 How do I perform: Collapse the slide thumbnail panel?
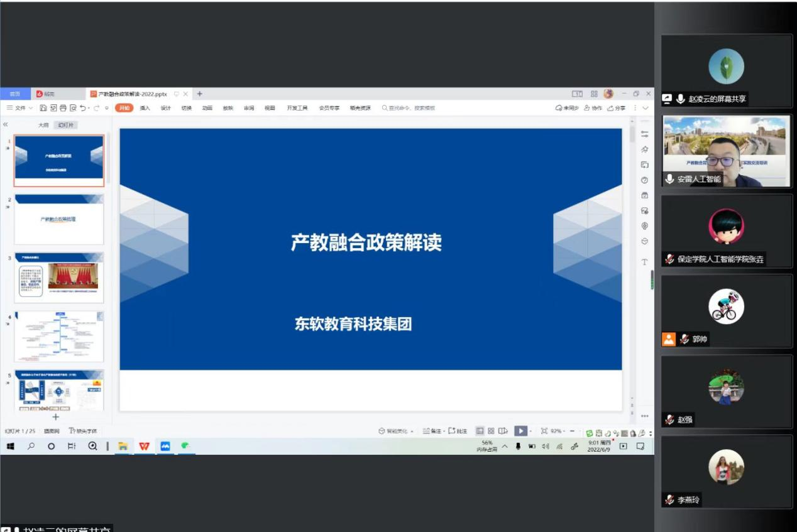(6, 124)
